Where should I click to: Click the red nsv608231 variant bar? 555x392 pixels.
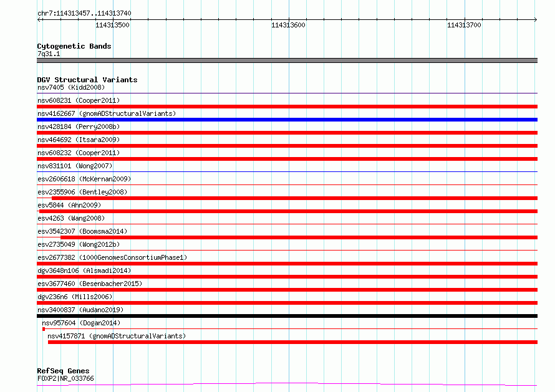tap(287, 107)
